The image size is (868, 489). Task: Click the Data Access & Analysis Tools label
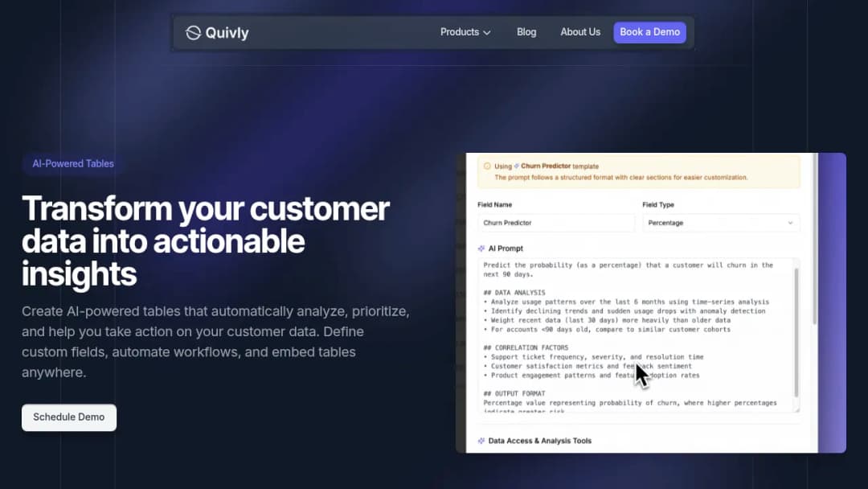coord(540,441)
